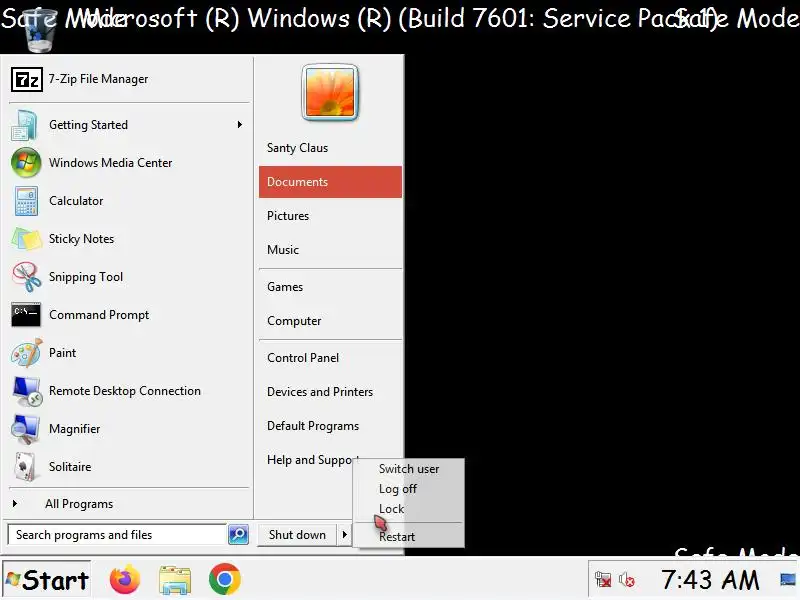Open Solitaire cards icon

24,467
